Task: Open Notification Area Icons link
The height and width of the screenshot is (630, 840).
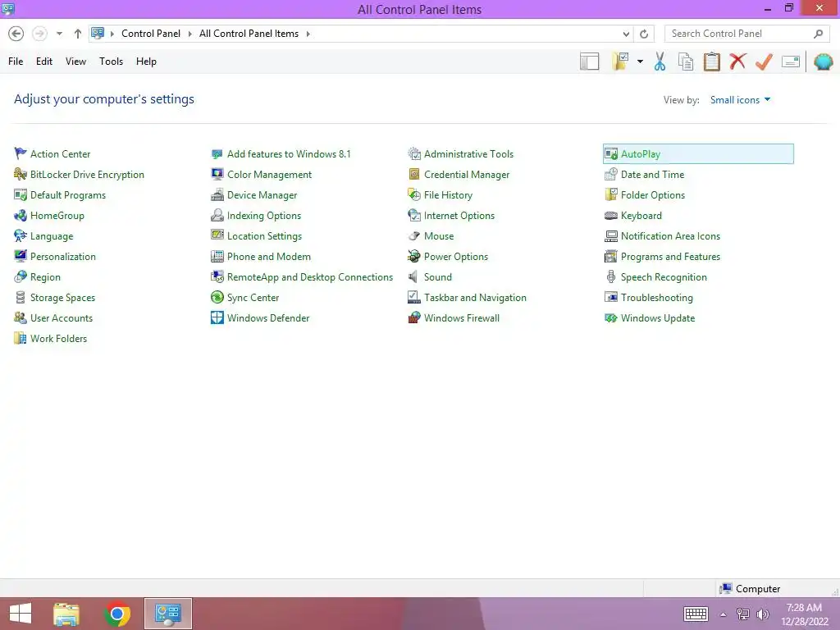Action: [670, 236]
